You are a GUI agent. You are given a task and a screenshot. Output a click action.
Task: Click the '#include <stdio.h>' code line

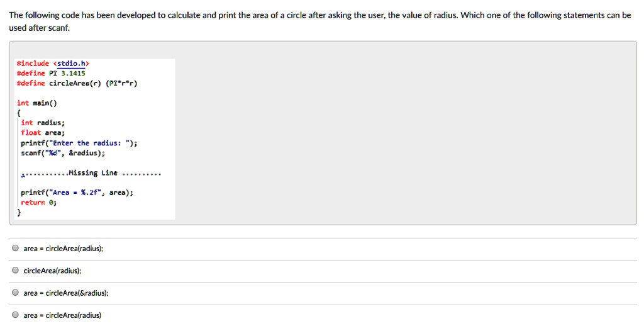click(x=53, y=64)
